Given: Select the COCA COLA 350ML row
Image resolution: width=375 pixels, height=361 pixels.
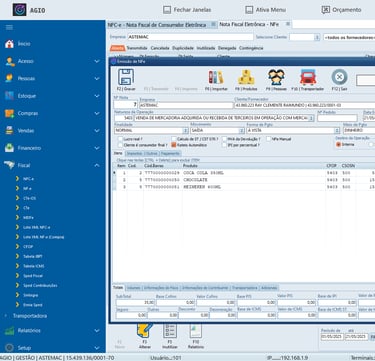Looking at the screenshot, I should (x=244, y=173).
